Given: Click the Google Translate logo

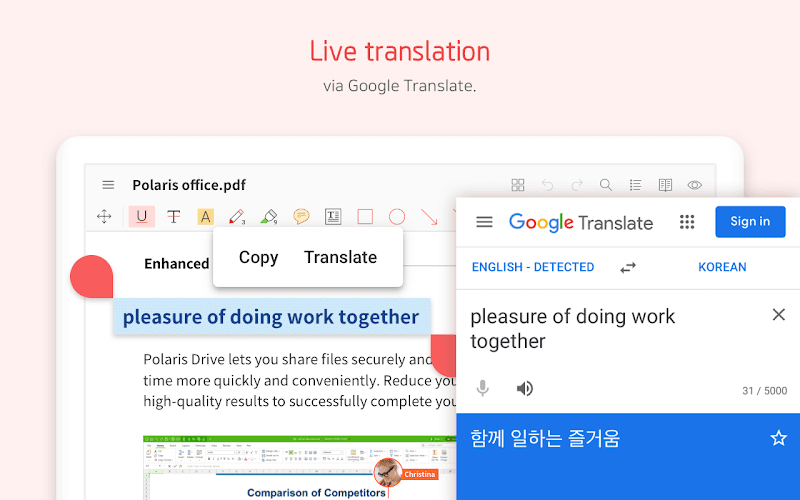Looking at the screenshot, I should [x=581, y=222].
